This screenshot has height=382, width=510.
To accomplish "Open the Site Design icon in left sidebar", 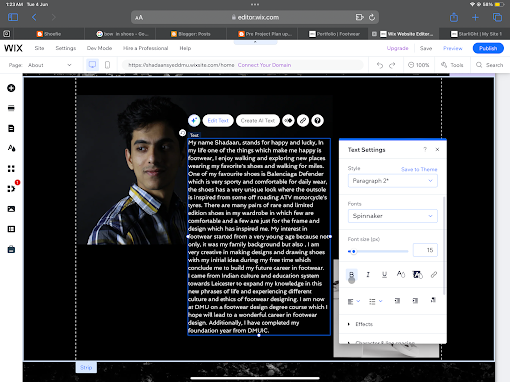I will [11, 148].
